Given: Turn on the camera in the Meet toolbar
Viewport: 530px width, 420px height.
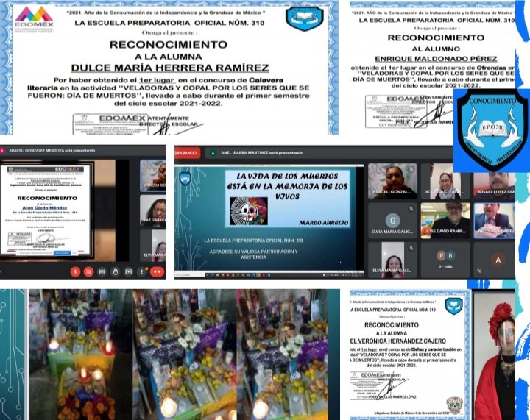Looking at the screenshot, I should (88, 271).
